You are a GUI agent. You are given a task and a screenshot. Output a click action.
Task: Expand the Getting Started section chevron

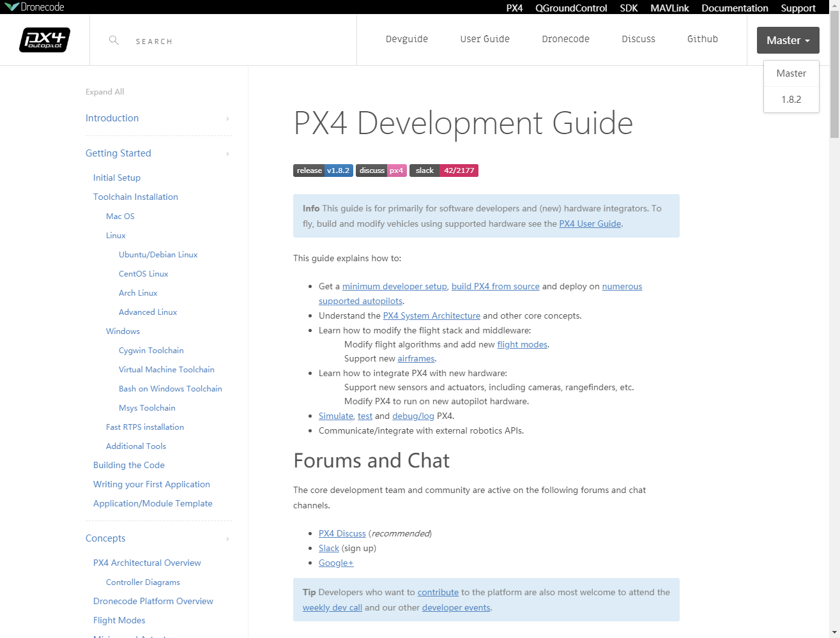pos(227,153)
